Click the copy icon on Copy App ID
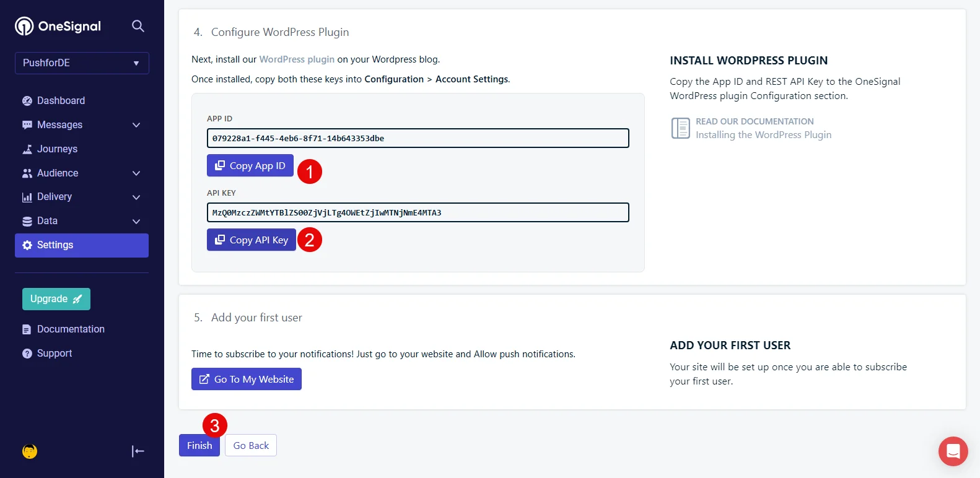Screen dimensions: 980x478 tap(220, 165)
